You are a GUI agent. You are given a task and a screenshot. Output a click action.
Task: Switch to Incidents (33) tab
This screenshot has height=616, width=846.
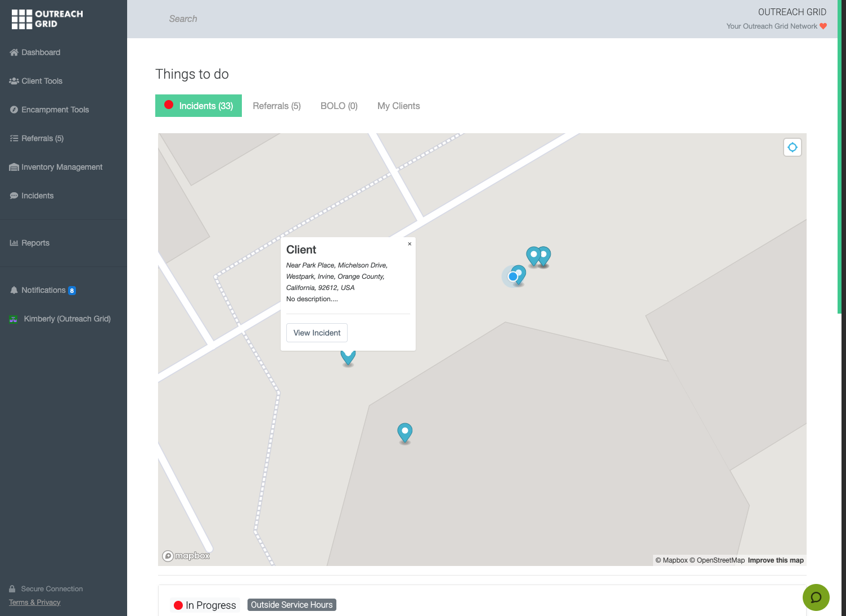[199, 106]
